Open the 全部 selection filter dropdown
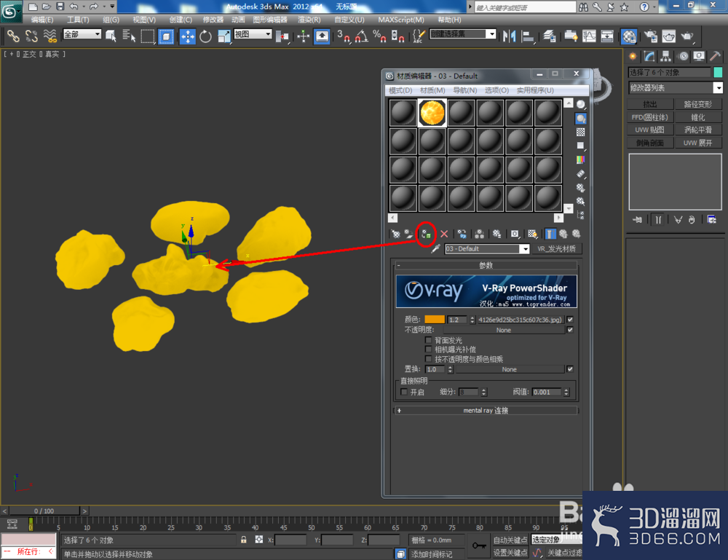The width and height of the screenshot is (728, 560). pos(82,34)
